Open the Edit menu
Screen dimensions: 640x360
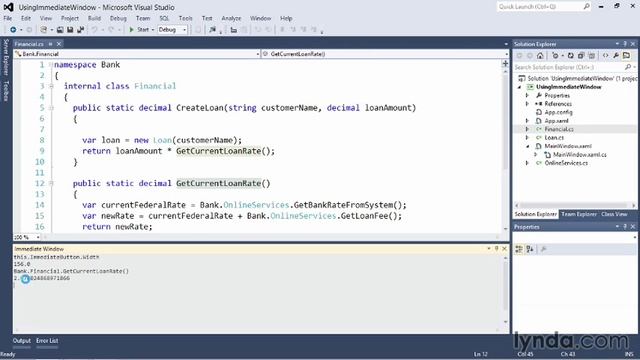pyautogui.click(x=26, y=18)
